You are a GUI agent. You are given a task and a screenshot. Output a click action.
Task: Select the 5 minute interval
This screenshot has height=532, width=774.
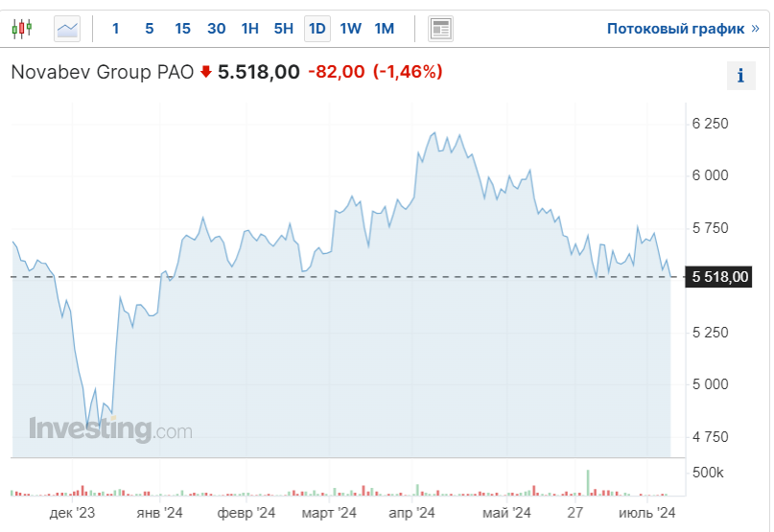(149, 29)
